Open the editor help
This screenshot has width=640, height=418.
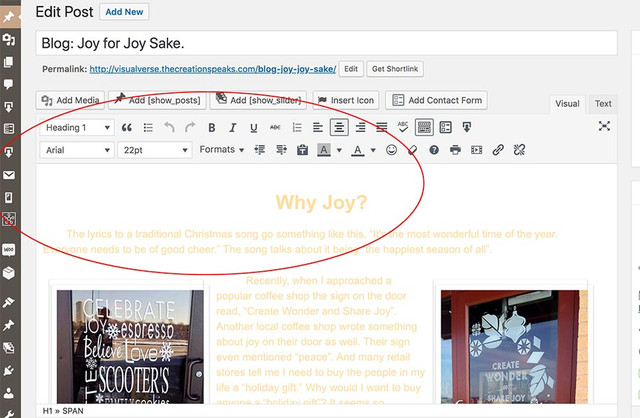pos(434,150)
